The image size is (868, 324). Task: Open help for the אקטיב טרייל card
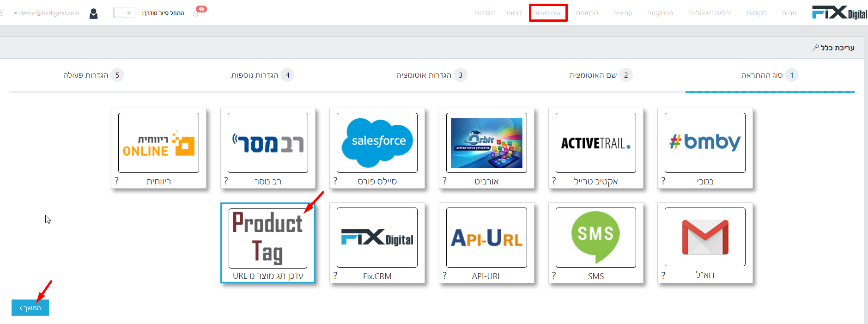click(x=554, y=181)
